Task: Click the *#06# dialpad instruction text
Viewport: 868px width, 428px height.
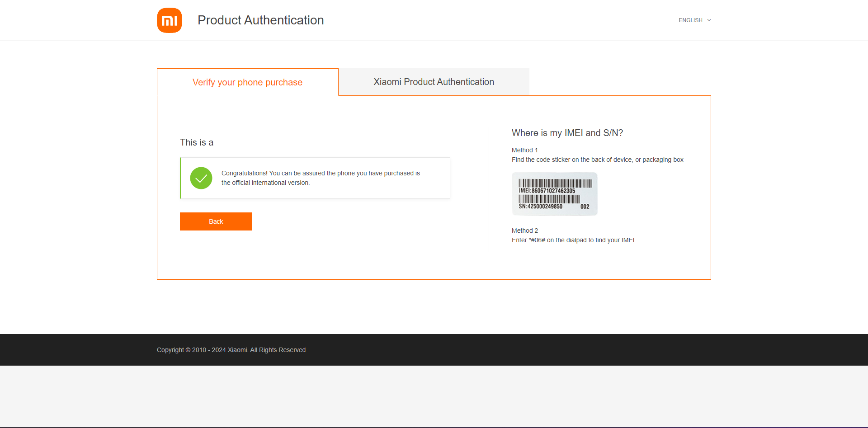Action: coord(573,240)
